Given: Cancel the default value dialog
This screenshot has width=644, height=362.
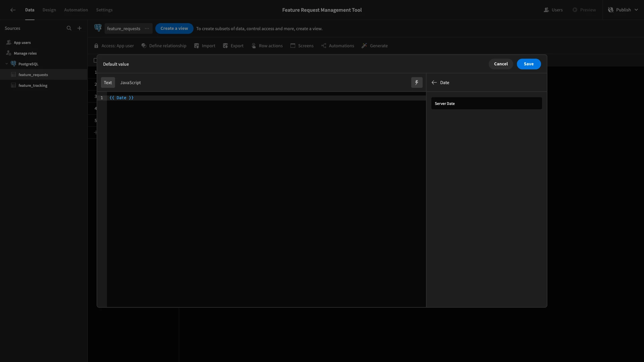Looking at the screenshot, I should 500,64.
